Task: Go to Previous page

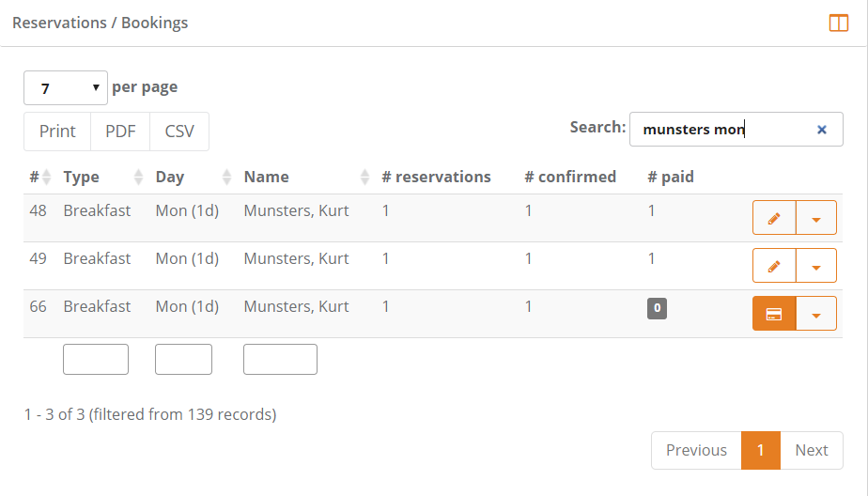Action: coord(696,450)
